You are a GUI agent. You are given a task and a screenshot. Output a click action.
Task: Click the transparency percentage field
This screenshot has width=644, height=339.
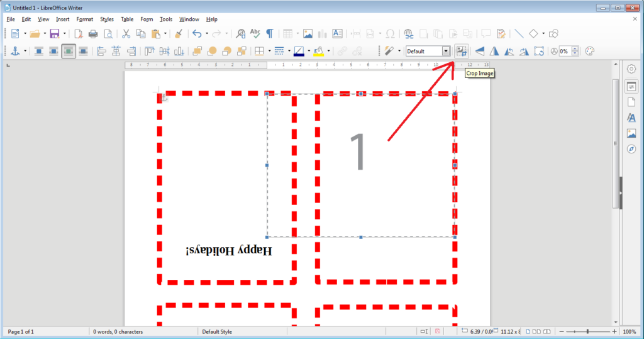(564, 51)
